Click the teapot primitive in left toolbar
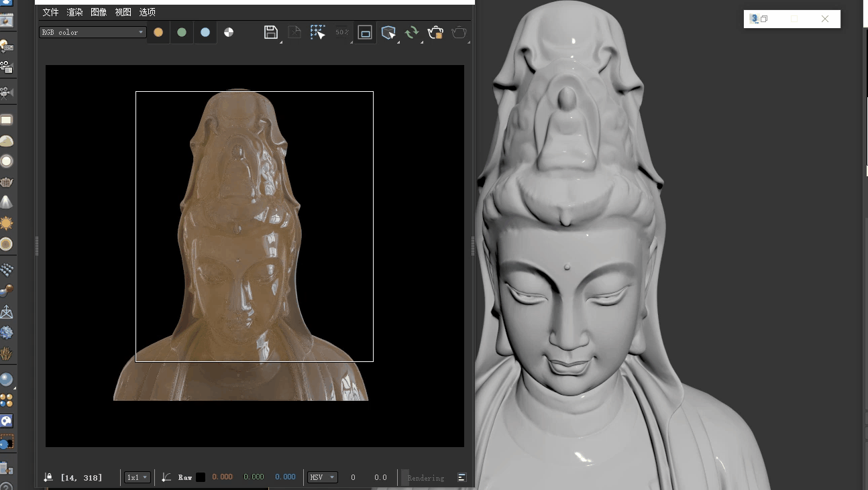This screenshot has height=490, width=868. 7,182
